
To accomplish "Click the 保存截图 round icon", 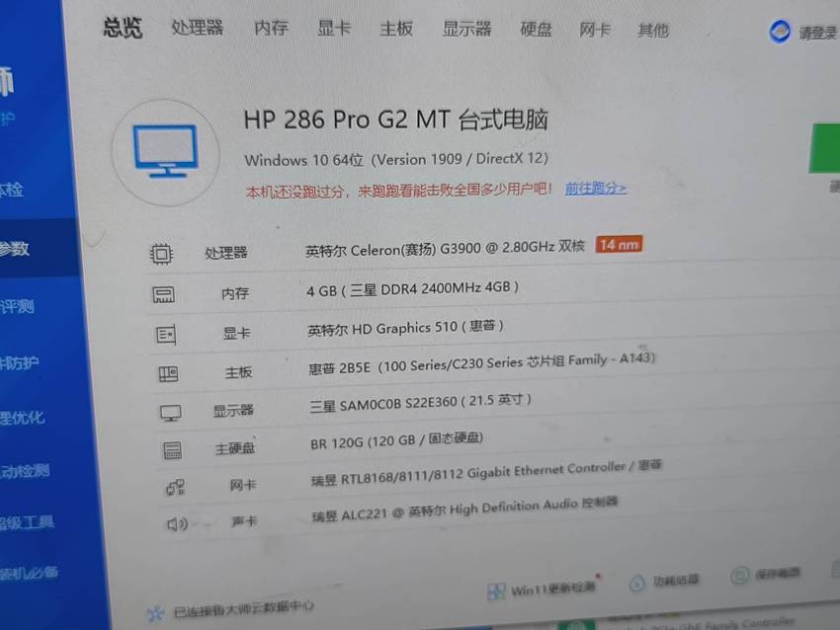I will [740, 576].
